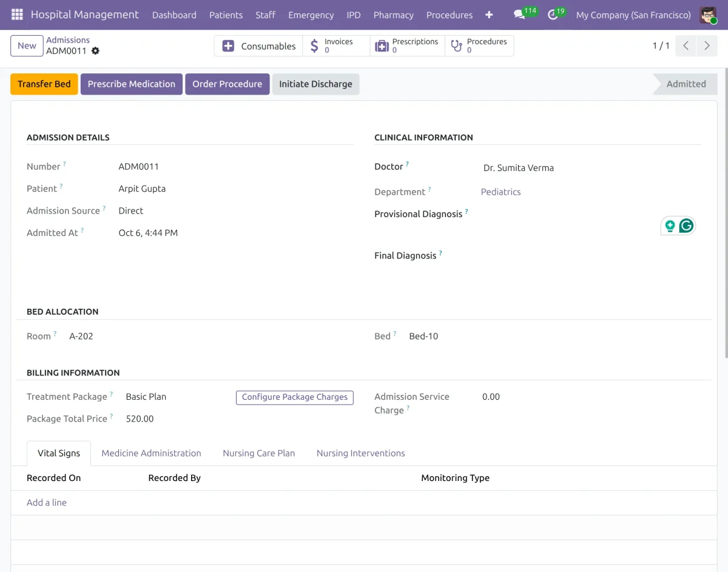728x572 pixels.
Task: Create a New admission record
Action: pos(27,45)
